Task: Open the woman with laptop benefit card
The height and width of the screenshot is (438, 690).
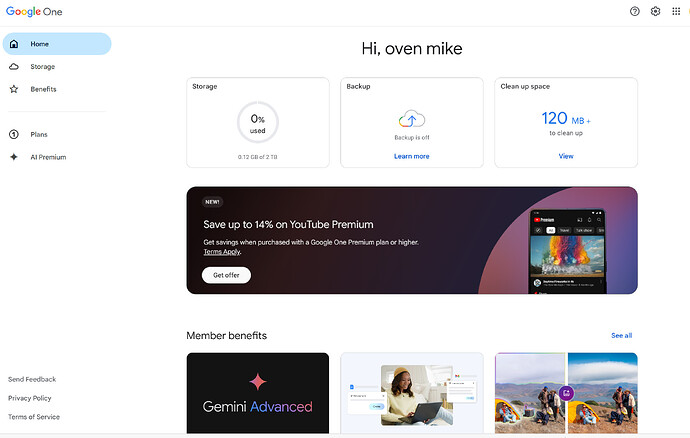Action: click(412, 393)
